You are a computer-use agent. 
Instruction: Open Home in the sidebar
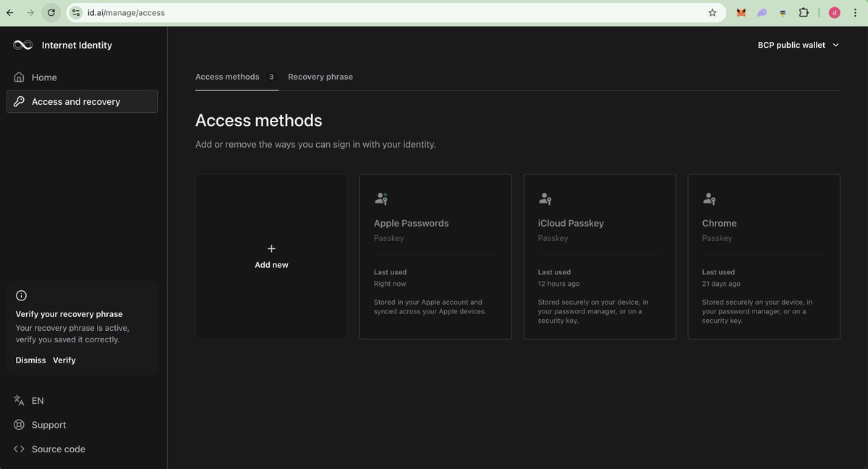point(82,77)
